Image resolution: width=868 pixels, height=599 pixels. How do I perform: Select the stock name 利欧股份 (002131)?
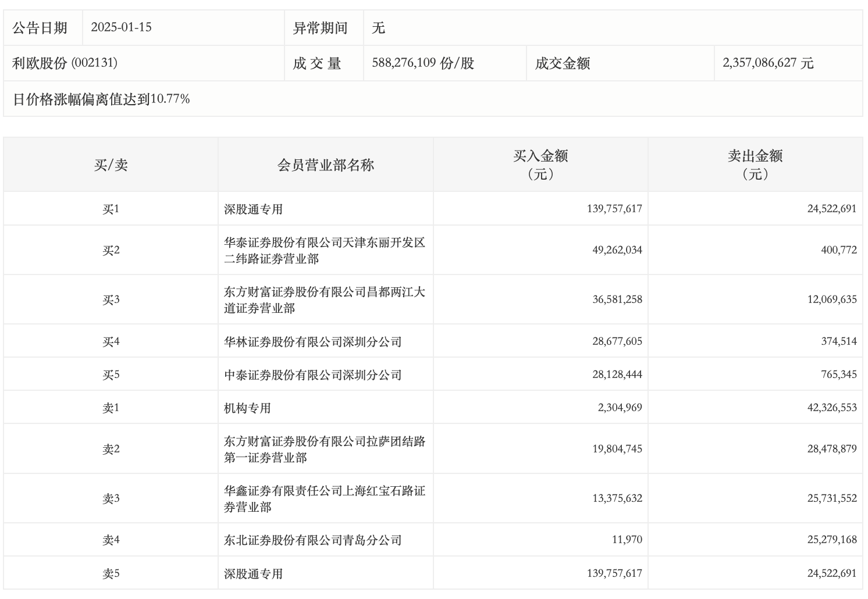(x=65, y=63)
